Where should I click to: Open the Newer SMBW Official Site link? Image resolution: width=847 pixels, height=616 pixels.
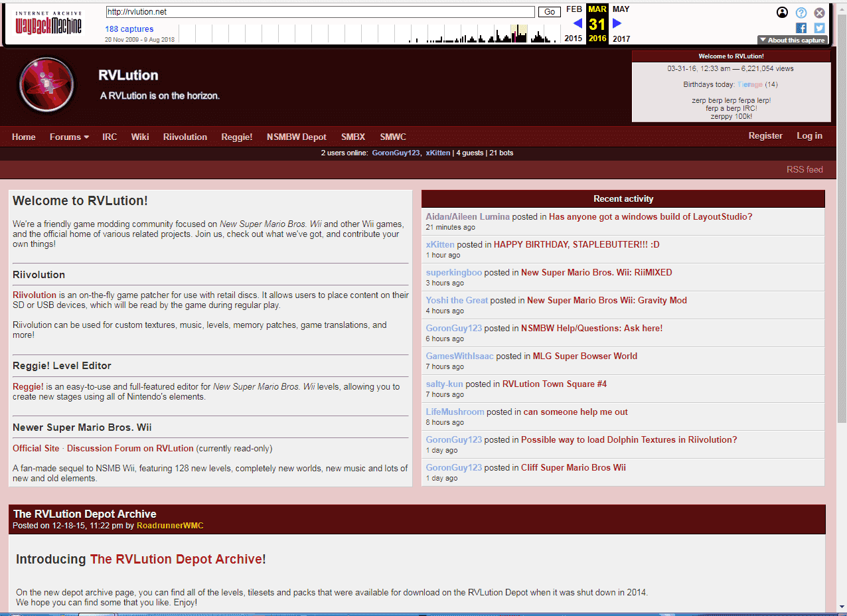(x=36, y=448)
